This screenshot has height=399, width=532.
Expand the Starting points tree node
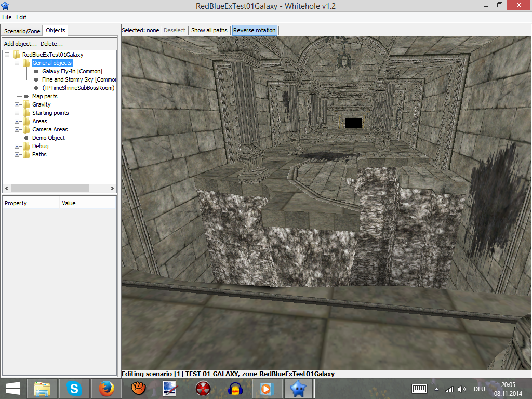click(17, 113)
